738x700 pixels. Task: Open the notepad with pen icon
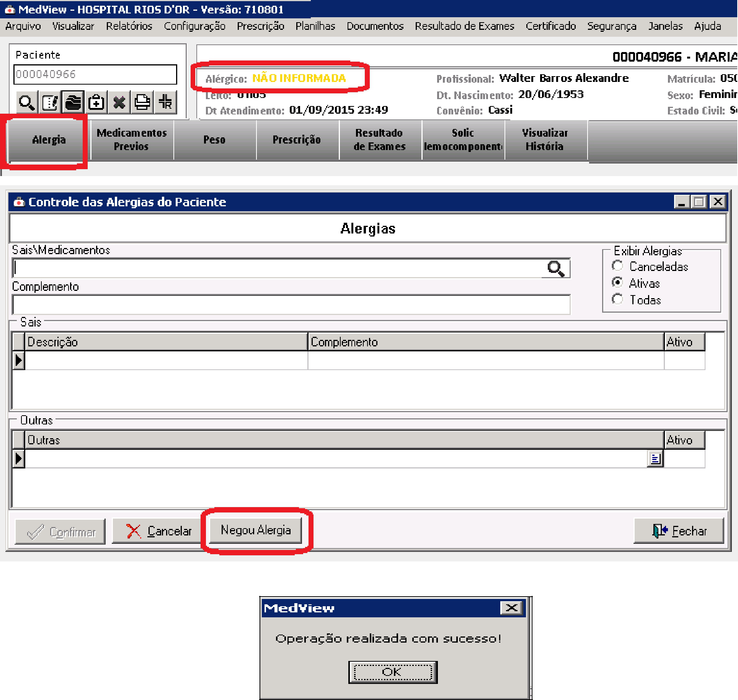click(50, 102)
